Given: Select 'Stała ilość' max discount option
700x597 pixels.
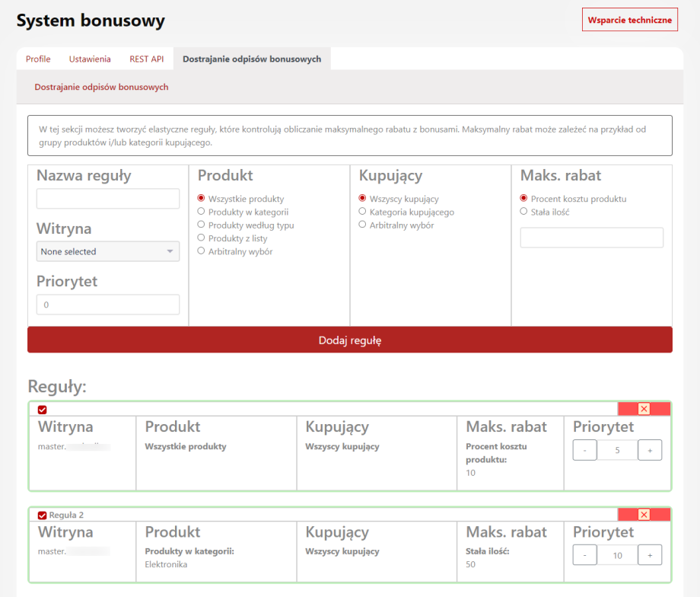Looking at the screenshot, I should (524, 212).
